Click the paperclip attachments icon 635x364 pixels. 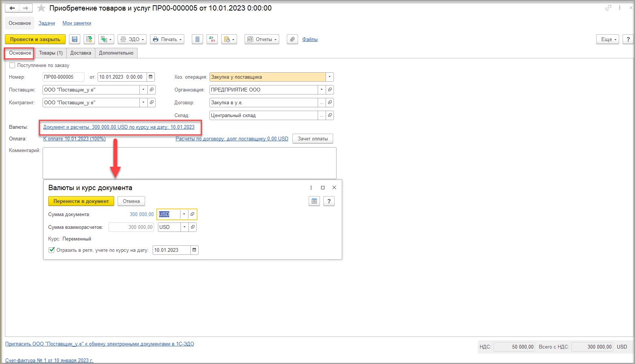pyautogui.click(x=292, y=40)
